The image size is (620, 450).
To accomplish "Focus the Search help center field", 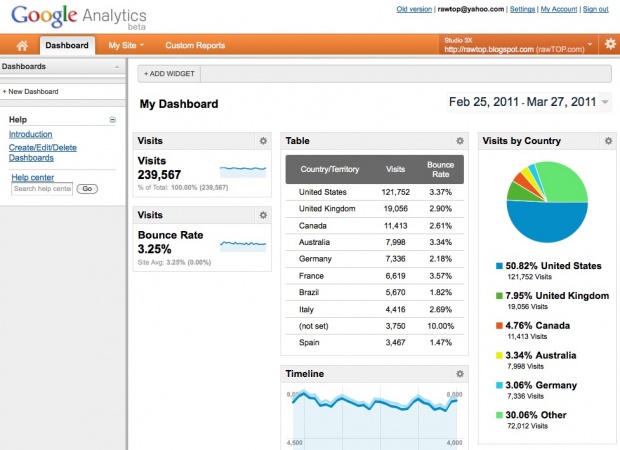I will (x=42, y=189).
